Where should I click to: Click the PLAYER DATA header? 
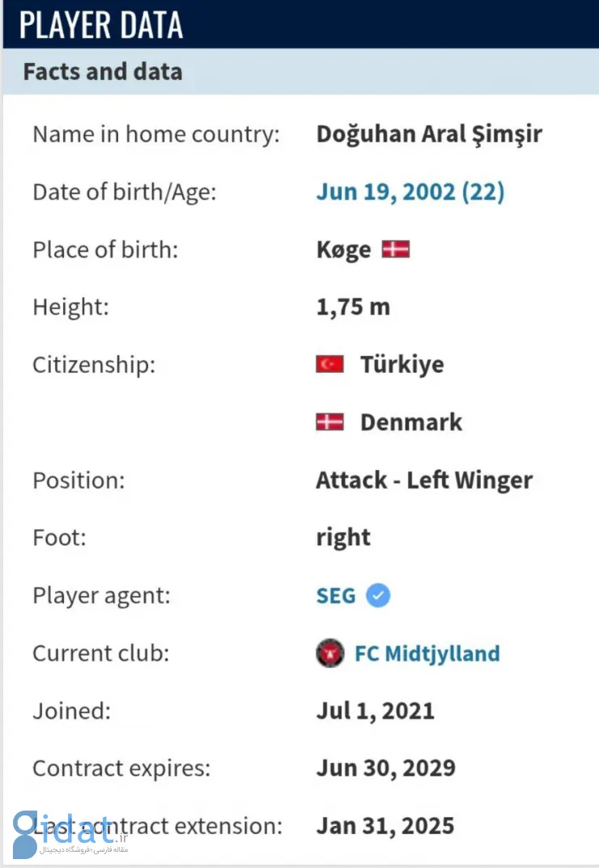click(101, 25)
